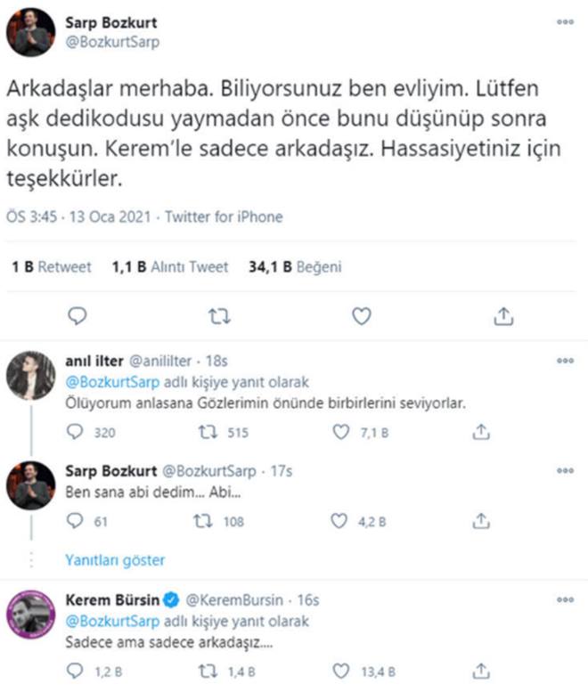Retweet the 'Ben sana abi dedim' reply
This screenshot has width=588, height=700.
(203, 521)
